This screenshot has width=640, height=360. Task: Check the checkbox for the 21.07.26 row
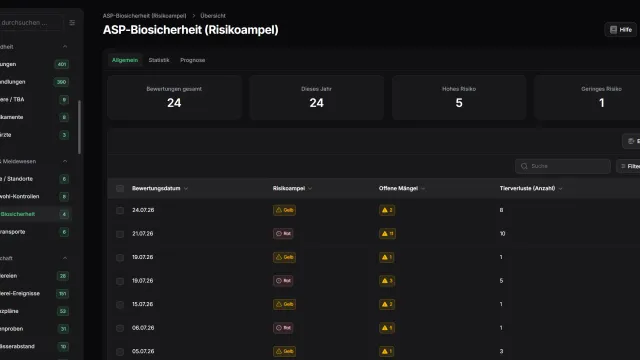(120, 234)
